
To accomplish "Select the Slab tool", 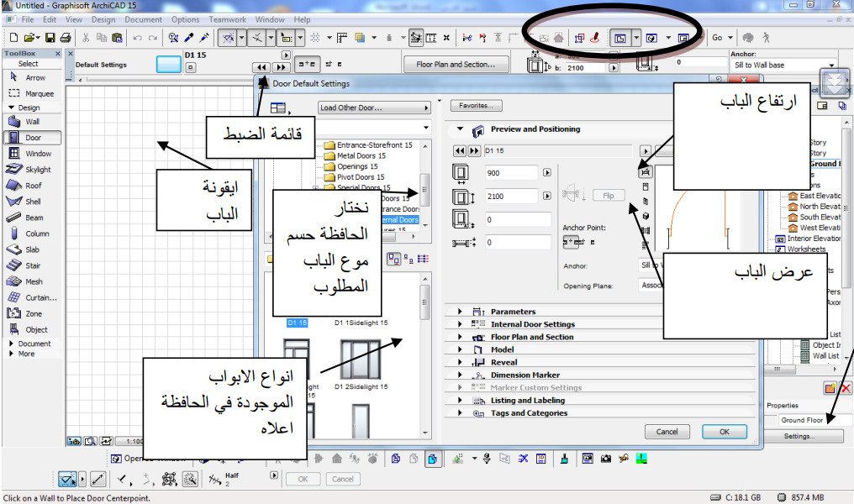I will 29,248.
